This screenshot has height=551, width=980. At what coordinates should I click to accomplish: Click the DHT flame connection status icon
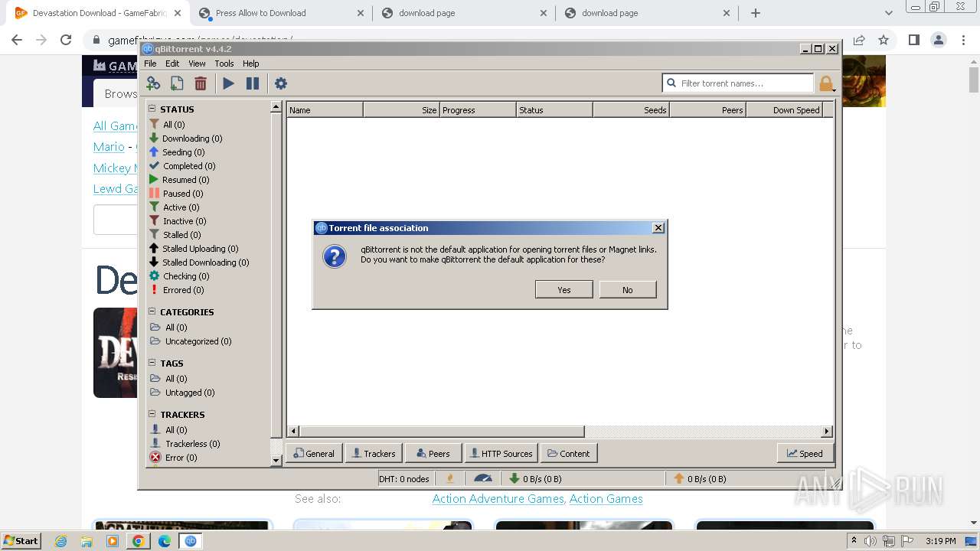click(x=450, y=478)
